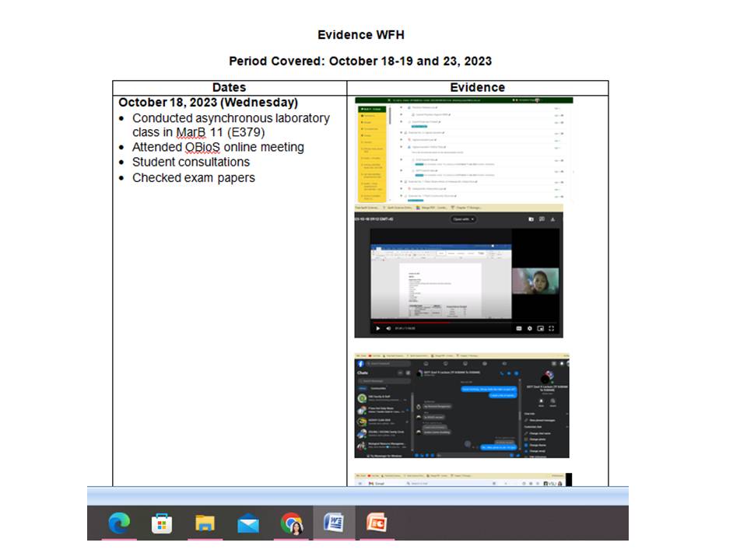This screenshot has width=747, height=560.
Task: Open the Mail app icon
Action: 248,523
